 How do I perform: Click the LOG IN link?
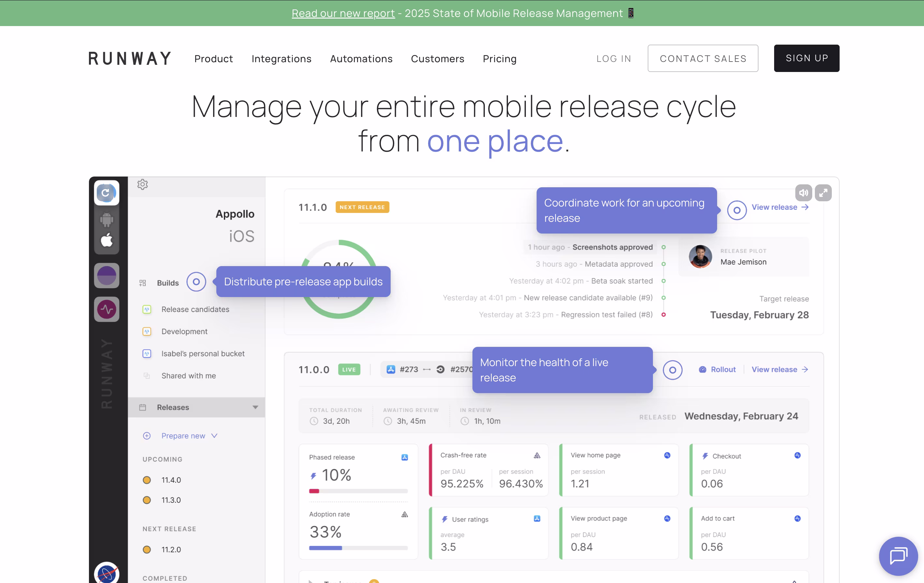tap(614, 59)
